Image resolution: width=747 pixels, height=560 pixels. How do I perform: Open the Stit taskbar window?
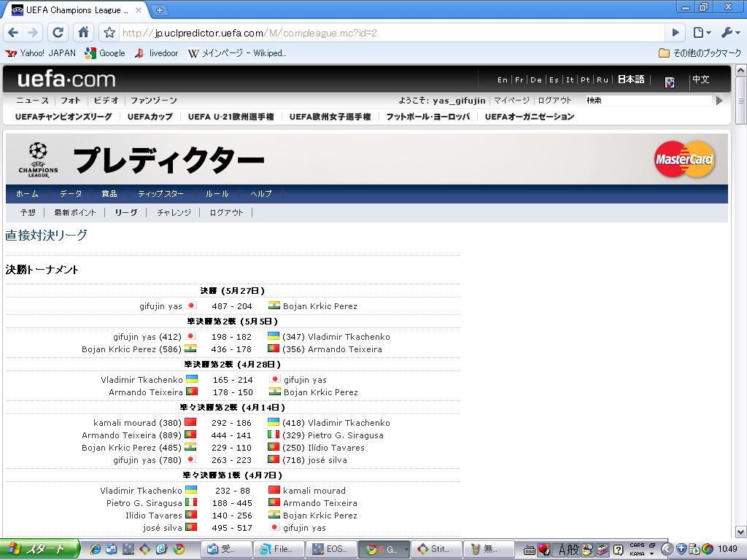click(435, 549)
